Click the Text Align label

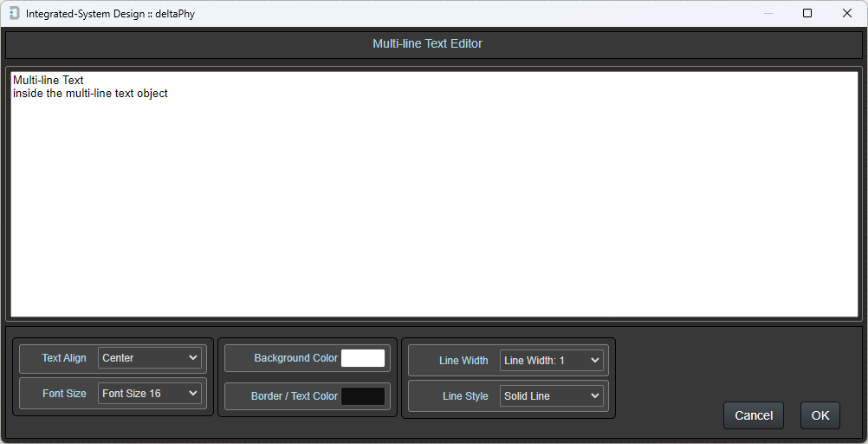tap(64, 358)
